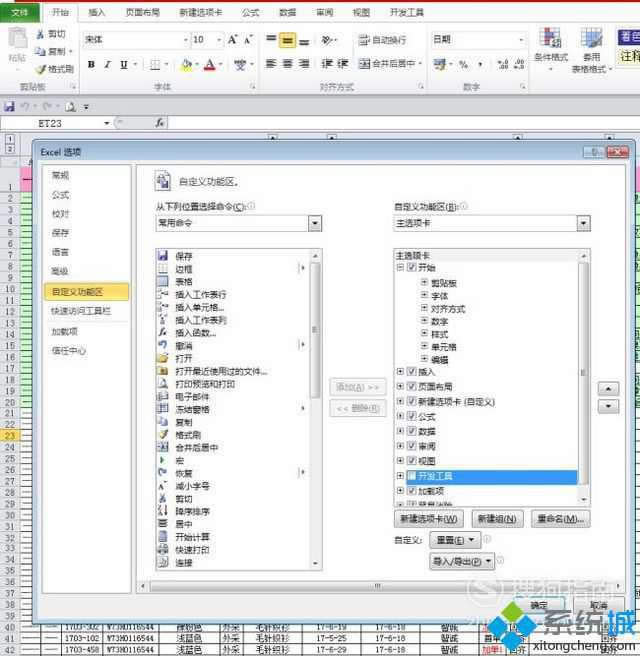
Task: Expand the 对齐方式 group node
Action: tap(424, 308)
